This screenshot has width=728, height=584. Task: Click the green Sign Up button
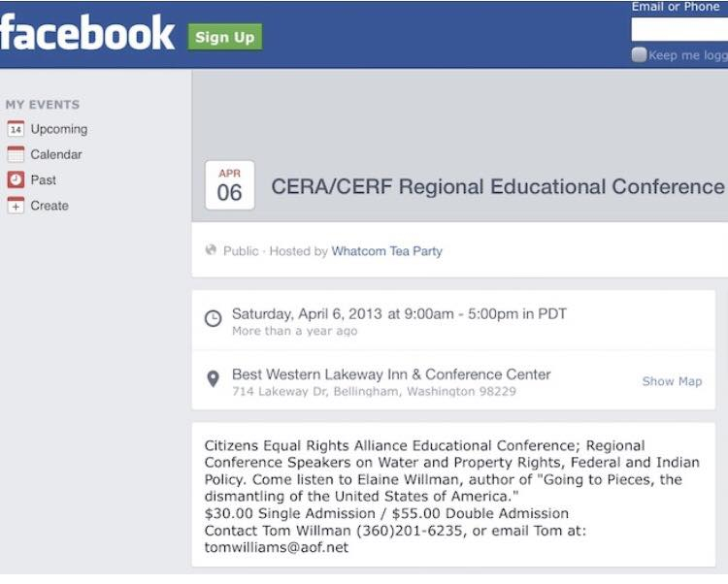pyautogui.click(x=224, y=37)
